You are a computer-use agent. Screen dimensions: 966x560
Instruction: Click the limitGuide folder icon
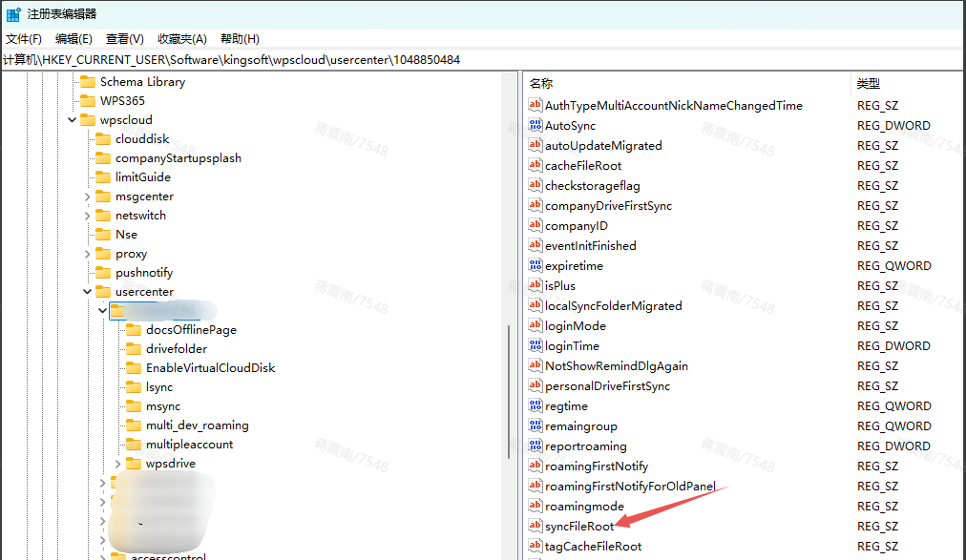click(x=103, y=177)
